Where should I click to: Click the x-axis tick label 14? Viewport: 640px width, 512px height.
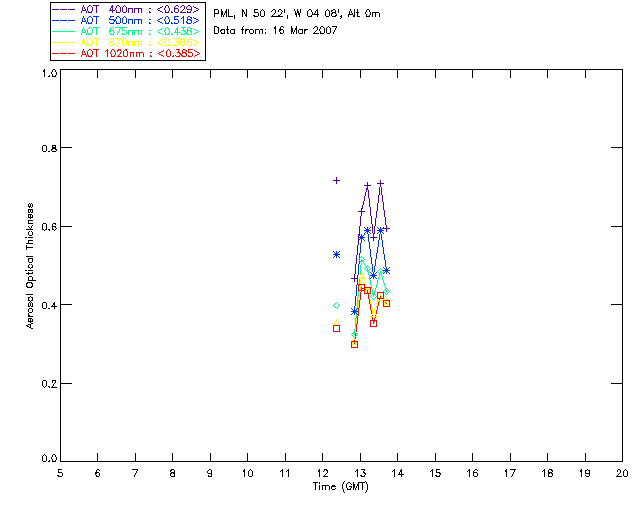click(x=398, y=473)
